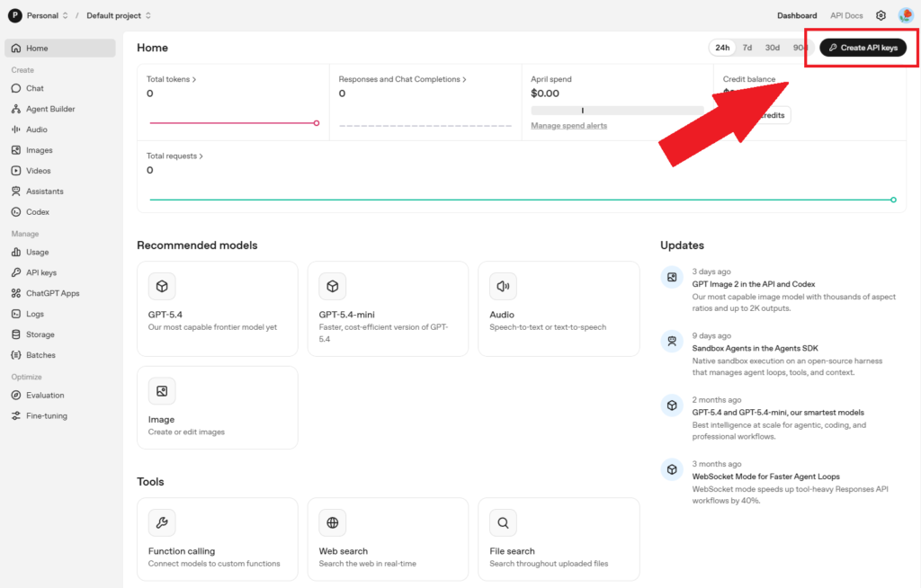
Task: Open the Default project selector
Action: tap(119, 15)
